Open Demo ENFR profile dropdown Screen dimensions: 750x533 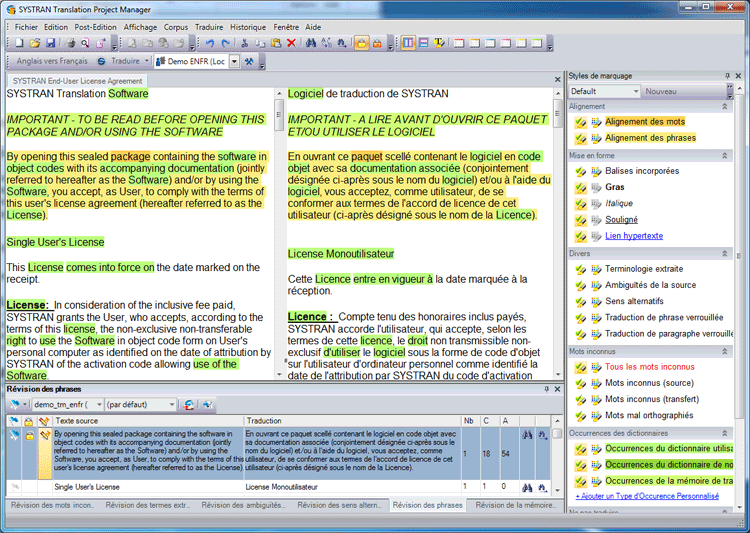(x=234, y=61)
